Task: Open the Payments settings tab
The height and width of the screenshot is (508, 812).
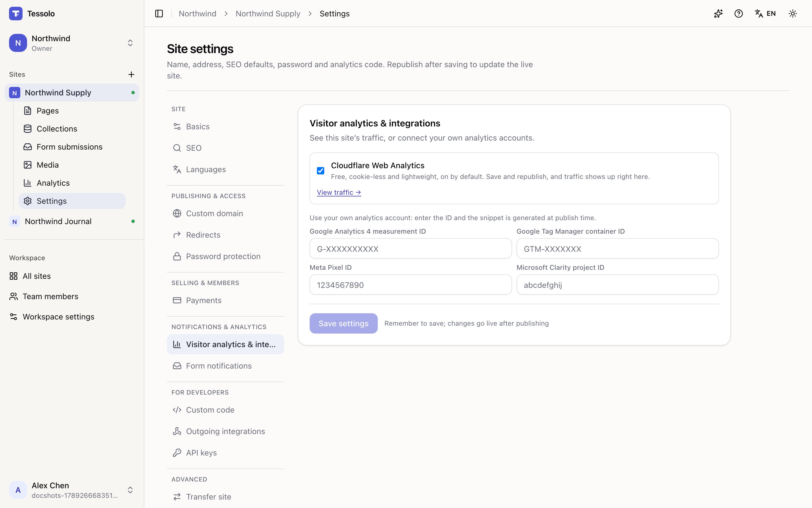Action: (226, 301)
